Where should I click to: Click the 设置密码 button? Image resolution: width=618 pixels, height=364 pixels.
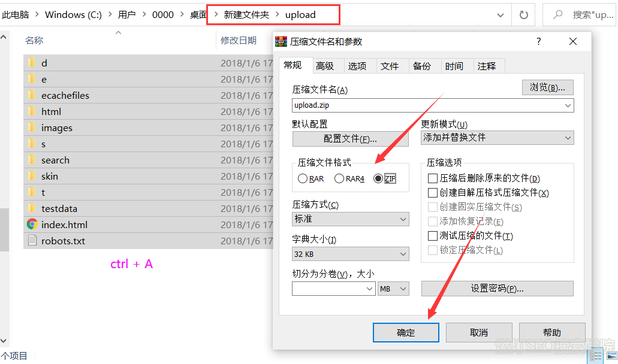tap(498, 289)
